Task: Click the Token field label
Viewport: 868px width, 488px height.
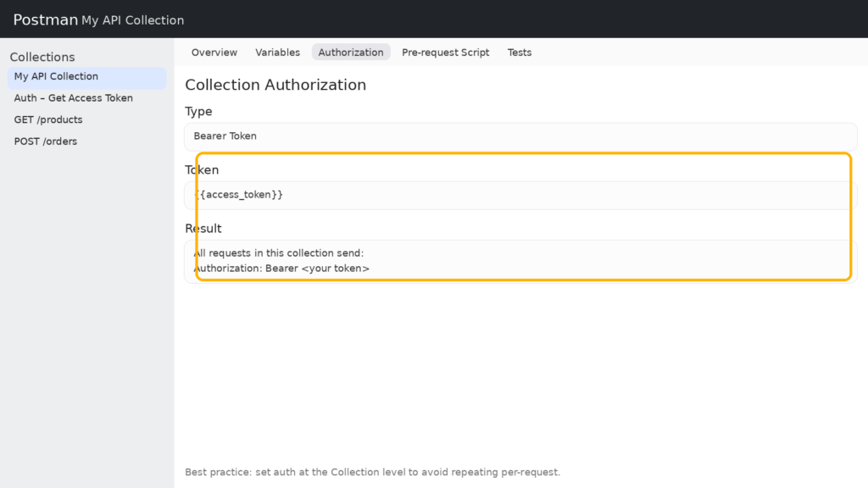Action: coord(202,170)
